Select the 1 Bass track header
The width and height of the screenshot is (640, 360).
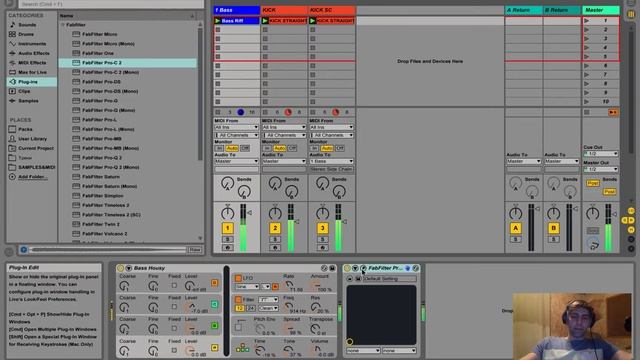tap(236, 10)
